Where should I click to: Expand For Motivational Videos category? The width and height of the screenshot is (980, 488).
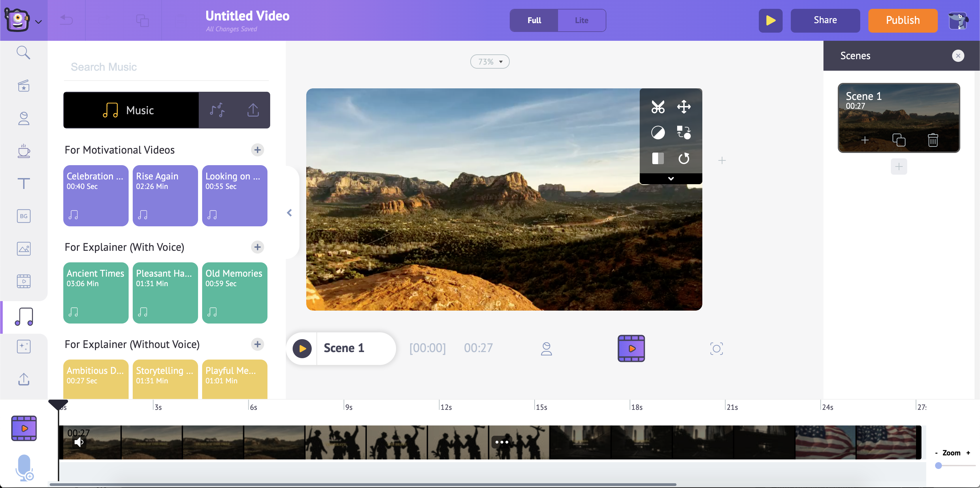(258, 150)
